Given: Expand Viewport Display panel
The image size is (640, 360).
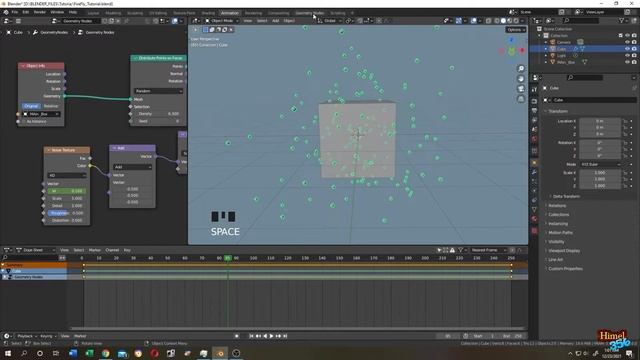Looking at the screenshot, I should tap(563, 251).
